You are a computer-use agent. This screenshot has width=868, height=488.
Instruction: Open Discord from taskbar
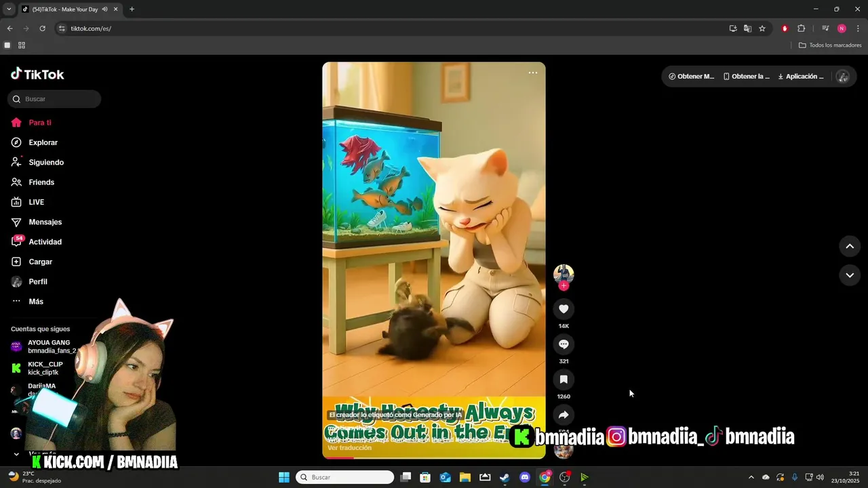tap(525, 477)
